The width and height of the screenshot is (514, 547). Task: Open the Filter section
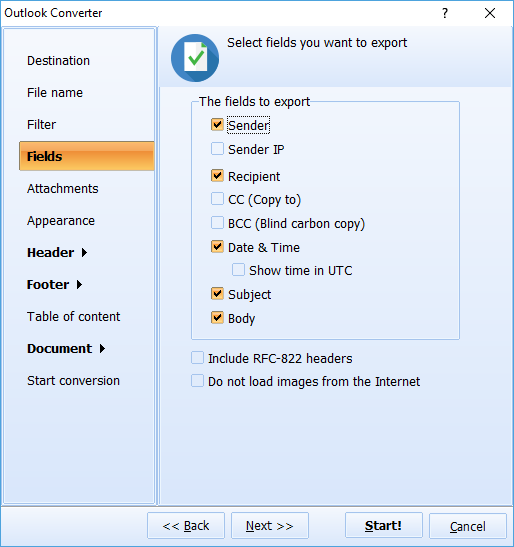point(41,125)
